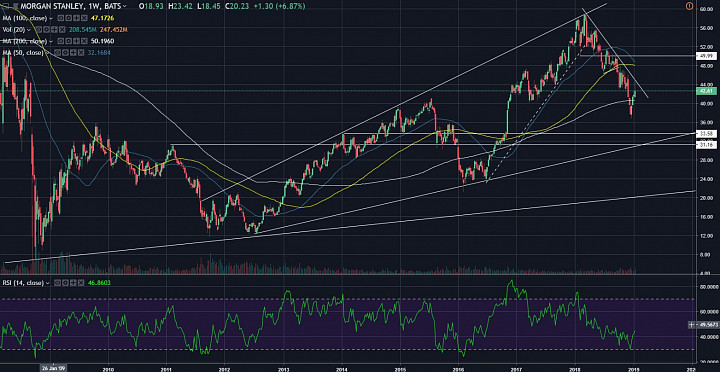Screen dimensions: 720x372
Task: Click plus icon beside MA (50, close)
Action: point(73,53)
